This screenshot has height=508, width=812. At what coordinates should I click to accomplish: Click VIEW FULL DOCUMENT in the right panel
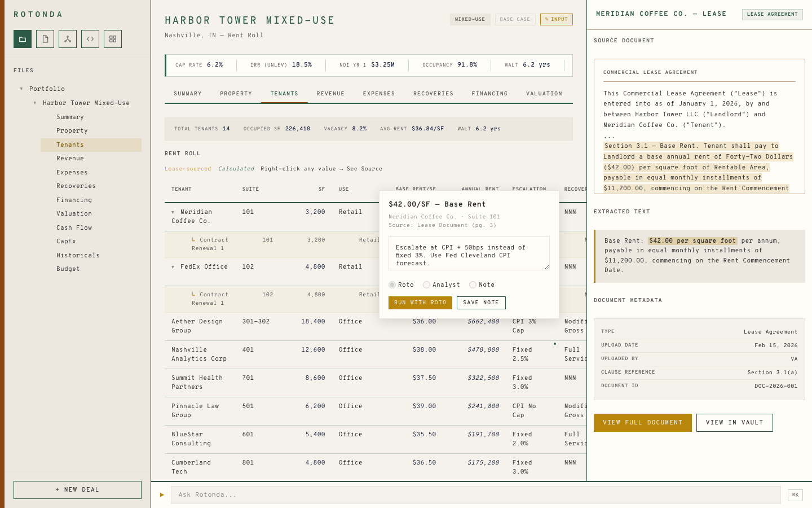point(642,422)
